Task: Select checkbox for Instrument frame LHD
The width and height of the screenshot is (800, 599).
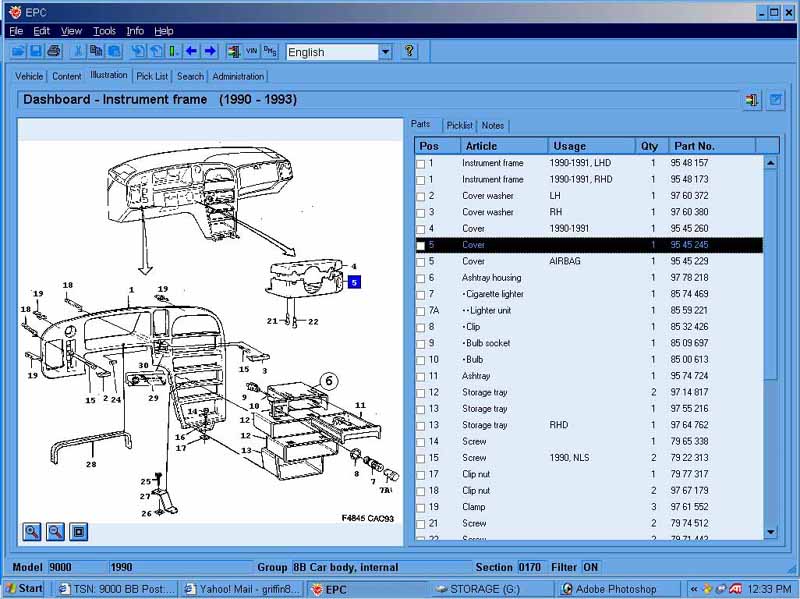Action: pyautogui.click(x=421, y=164)
